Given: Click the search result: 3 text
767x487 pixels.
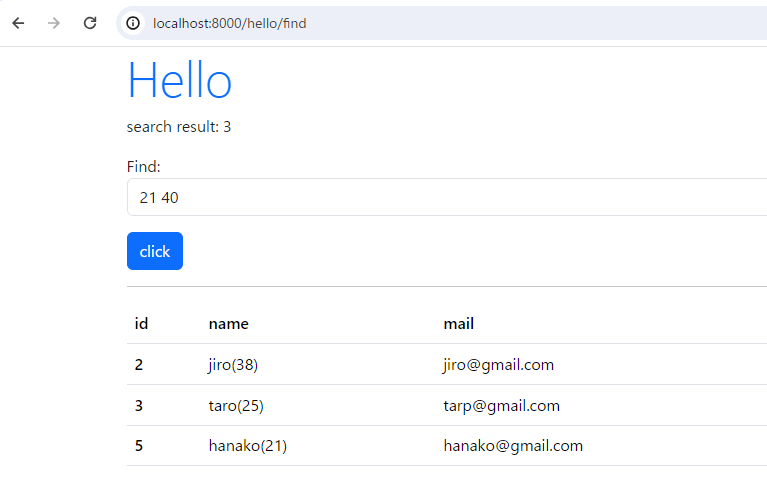Looking at the screenshot, I should click(179, 127).
